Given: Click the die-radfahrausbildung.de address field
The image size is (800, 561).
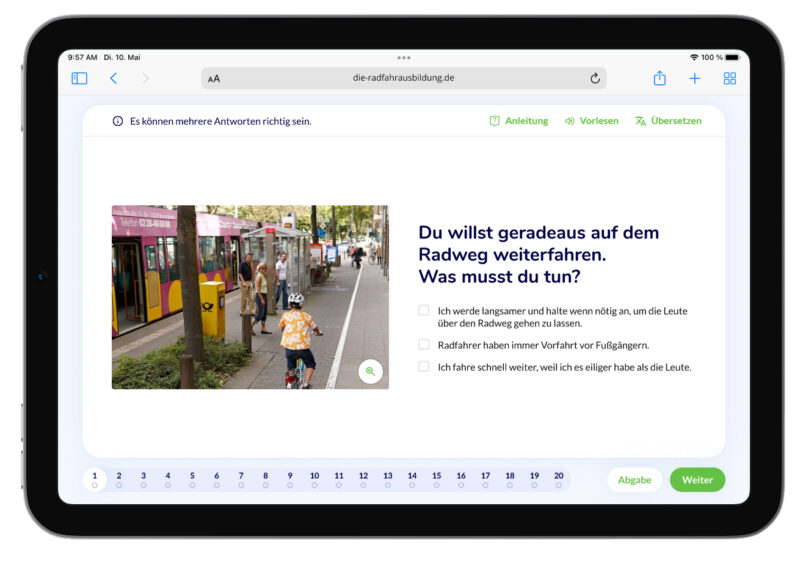Looking at the screenshot, I should point(404,78).
